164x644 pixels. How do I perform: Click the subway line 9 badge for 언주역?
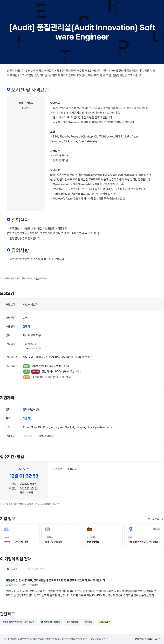[26, 377]
